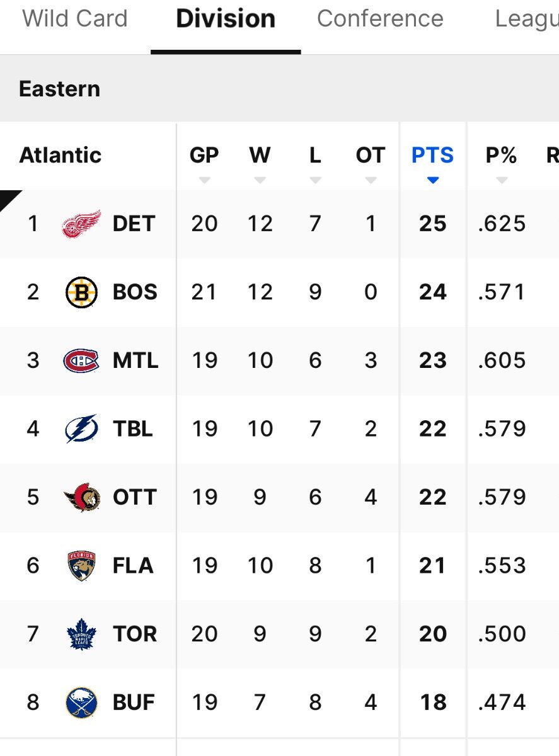Image resolution: width=559 pixels, height=756 pixels.
Task: Open the Toronto Maple Leafs logo
Action: 81,634
